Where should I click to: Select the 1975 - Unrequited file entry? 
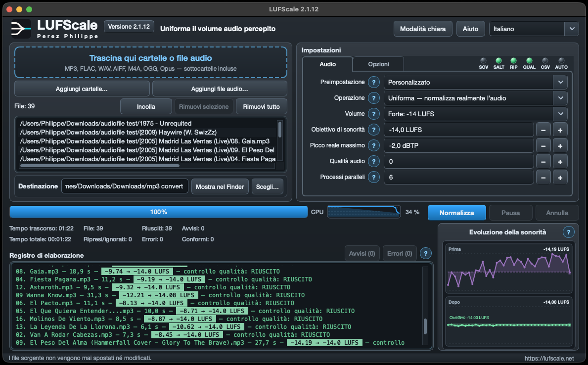tap(106, 124)
